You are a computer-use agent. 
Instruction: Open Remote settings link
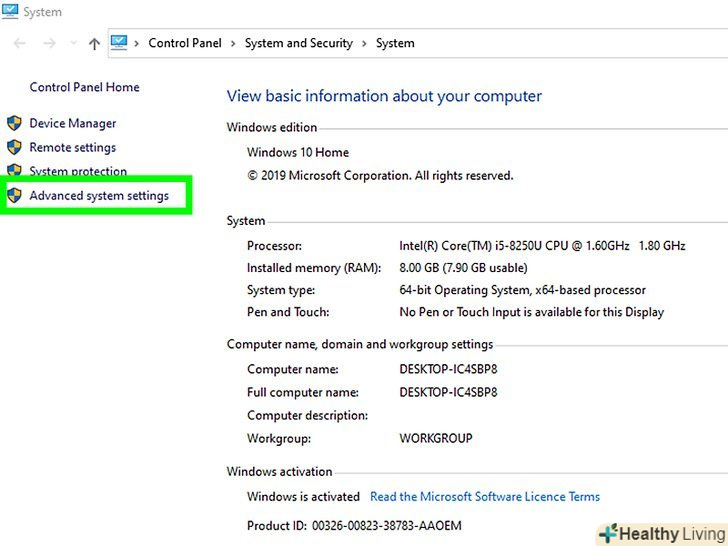point(73,148)
